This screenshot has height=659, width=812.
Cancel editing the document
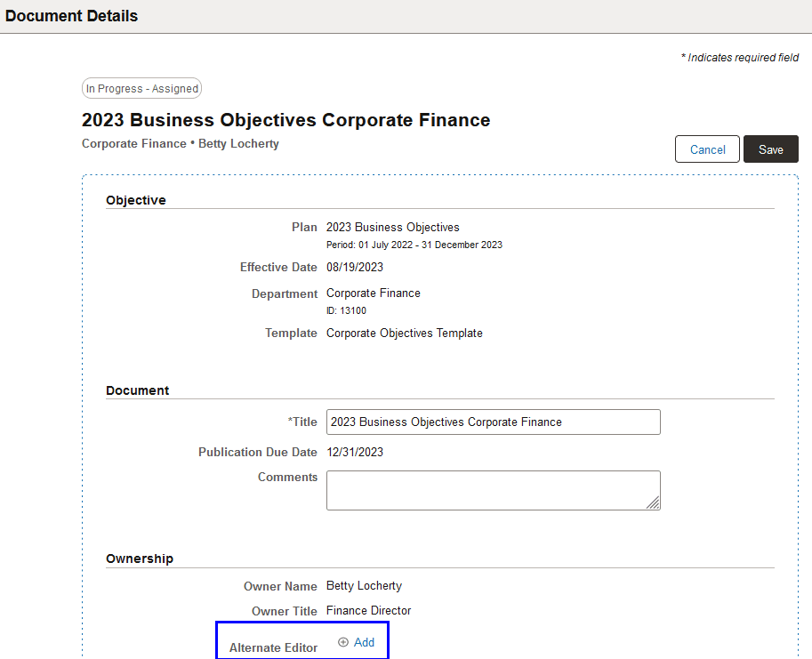point(707,149)
